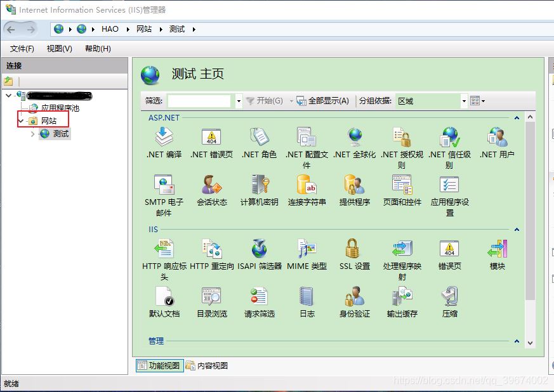Expand the 测试 site node
This screenshot has height=392, width=554.
(33, 134)
